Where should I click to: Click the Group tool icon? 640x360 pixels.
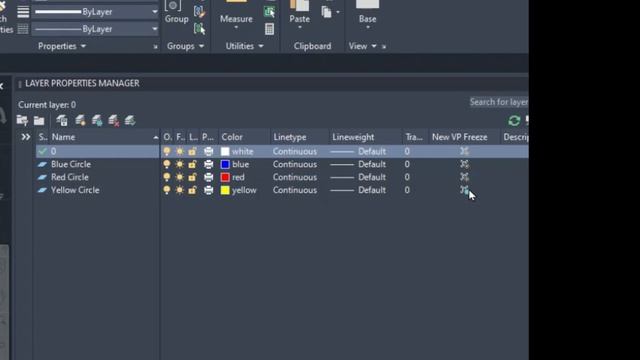[x=173, y=5]
